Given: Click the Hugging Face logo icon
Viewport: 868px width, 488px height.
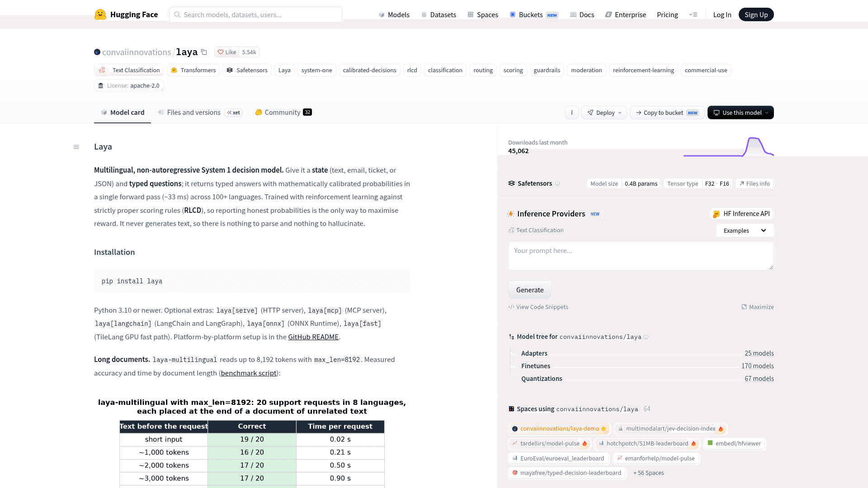Looking at the screenshot, I should [100, 14].
